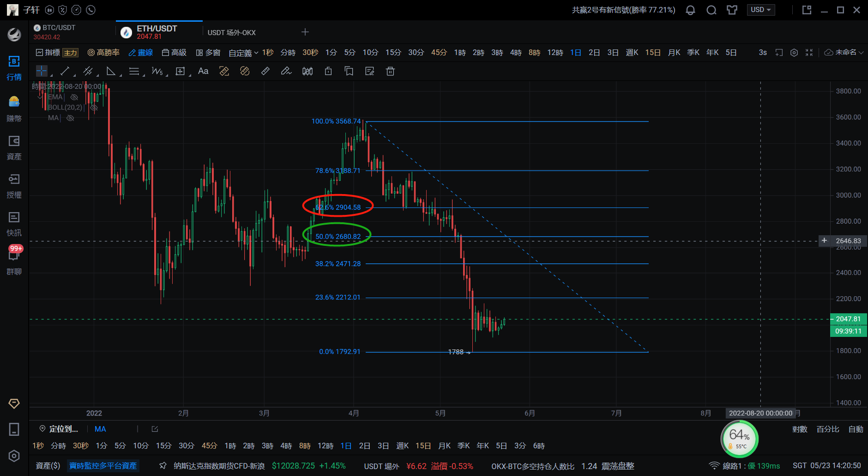Open the 高級 advanced button
The width and height of the screenshot is (868, 476).
coord(174,53)
